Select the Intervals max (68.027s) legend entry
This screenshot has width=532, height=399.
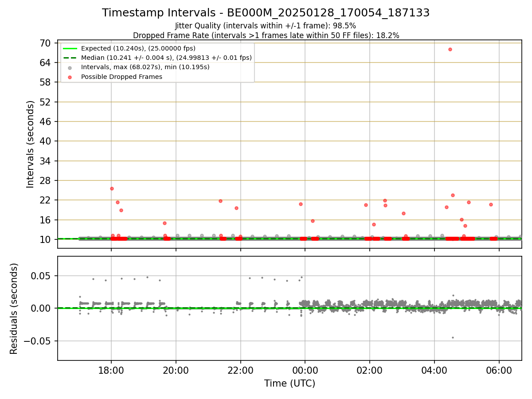[x=145, y=67]
